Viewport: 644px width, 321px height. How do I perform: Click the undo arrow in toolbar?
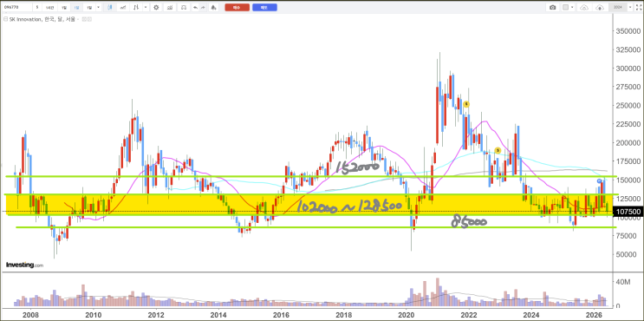tap(195, 8)
